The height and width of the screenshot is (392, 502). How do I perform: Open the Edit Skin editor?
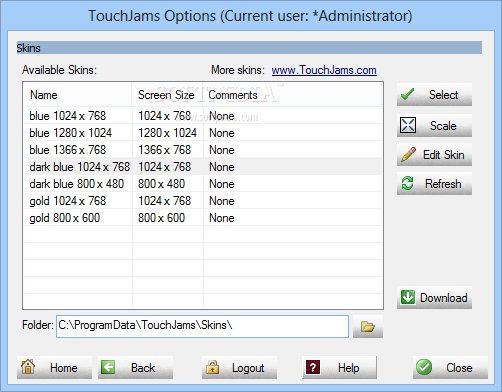click(434, 155)
